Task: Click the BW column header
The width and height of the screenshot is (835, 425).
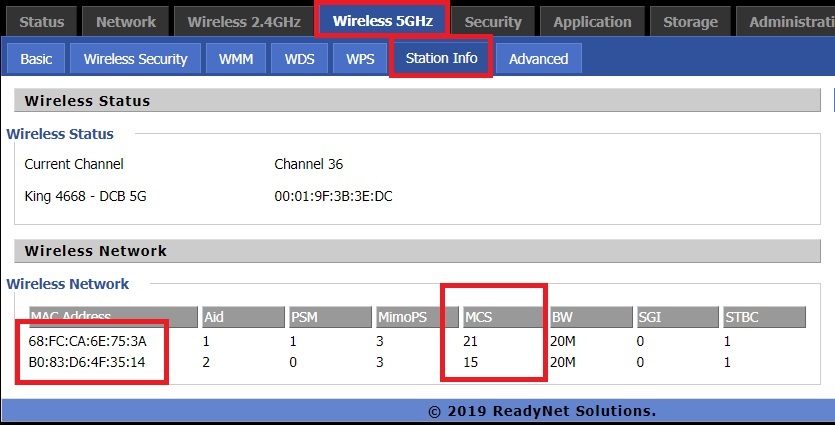Action: tap(562, 317)
